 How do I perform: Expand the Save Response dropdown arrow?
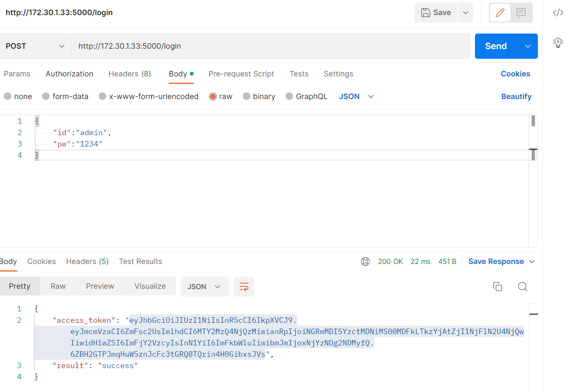pos(532,261)
